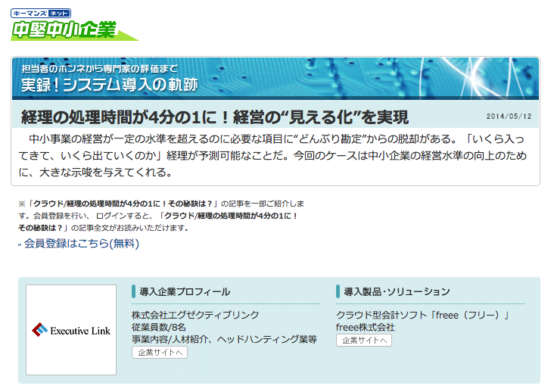The image size is (551, 392).
Task: Click the article summary paragraph starting 中小事業の経営
Action: [275, 156]
